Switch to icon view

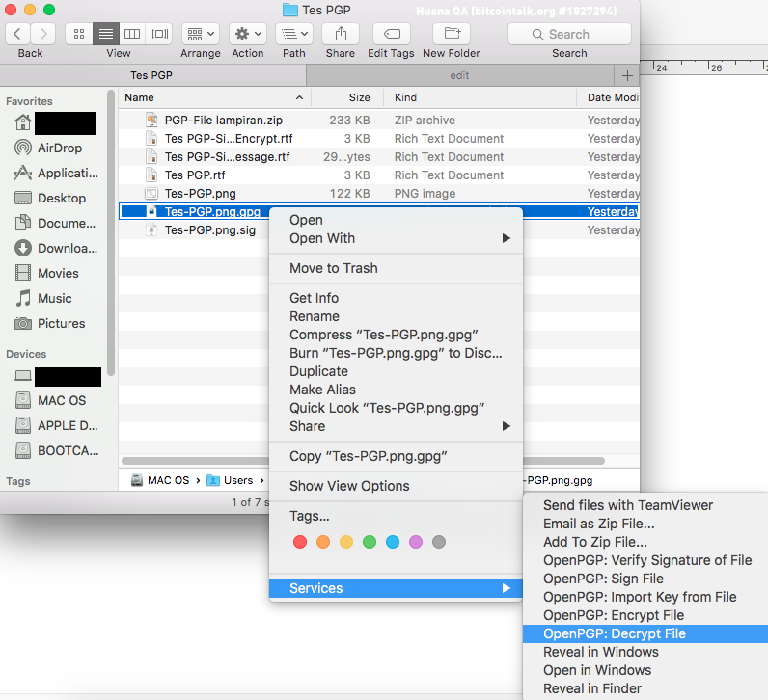(79, 34)
